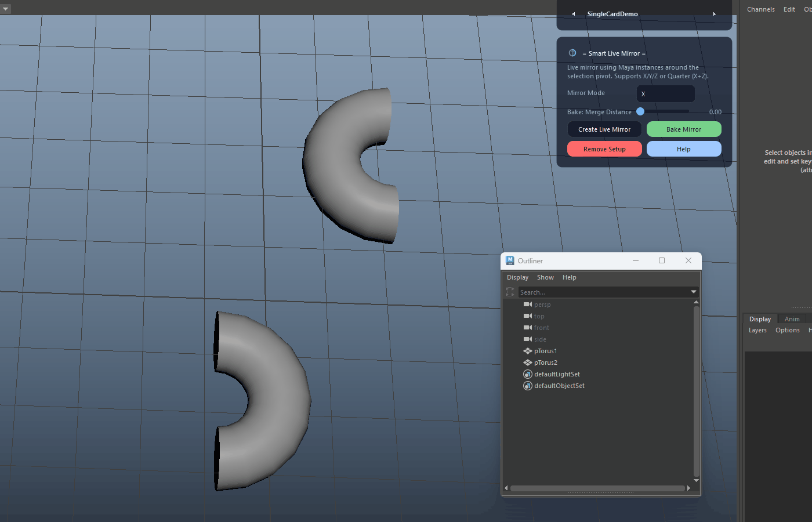The width and height of the screenshot is (812, 522).
Task: Click the side camera icon in Outliner
Action: tap(528, 339)
